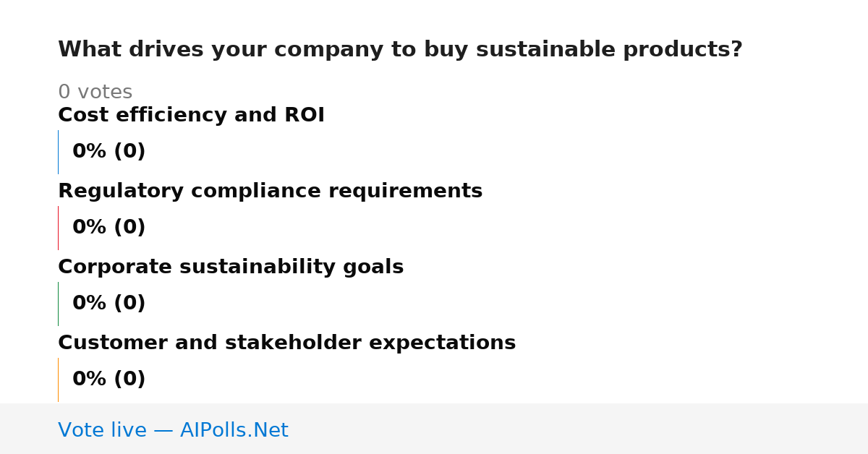Screen dimensions: 868x454
Task: Click the 0% (0) result for Cost efficiency
Action: pos(109,152)
